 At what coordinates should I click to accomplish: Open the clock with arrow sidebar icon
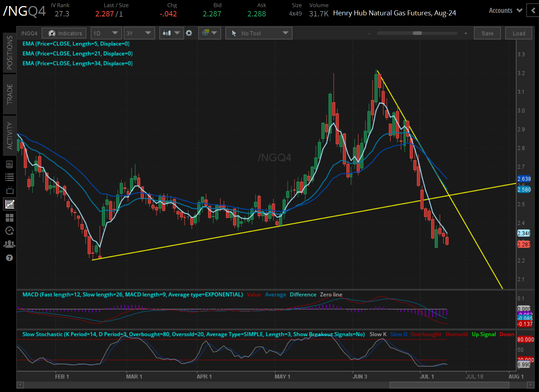(x=10, y=231)
